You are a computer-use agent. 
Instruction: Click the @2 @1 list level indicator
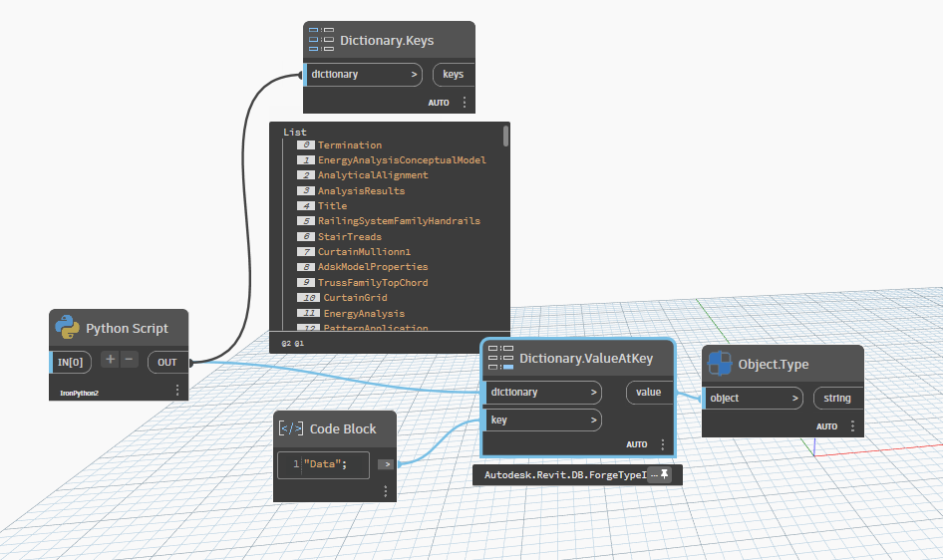tap(293, 343)
